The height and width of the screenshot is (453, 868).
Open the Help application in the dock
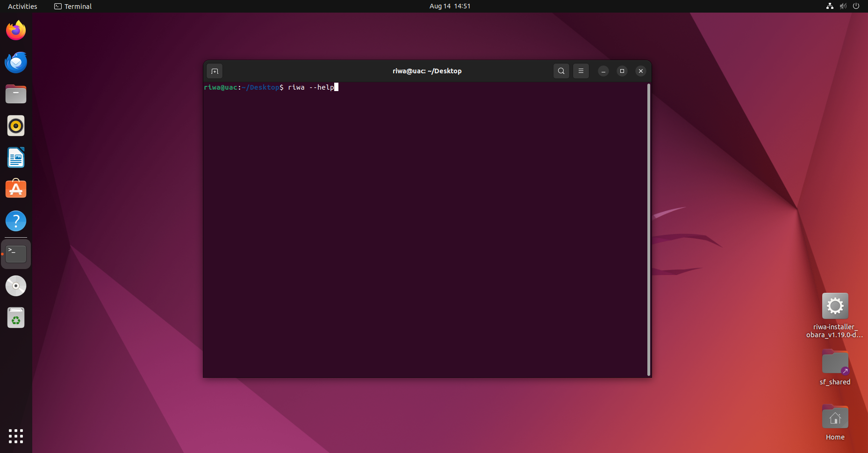tap(16, 221)
